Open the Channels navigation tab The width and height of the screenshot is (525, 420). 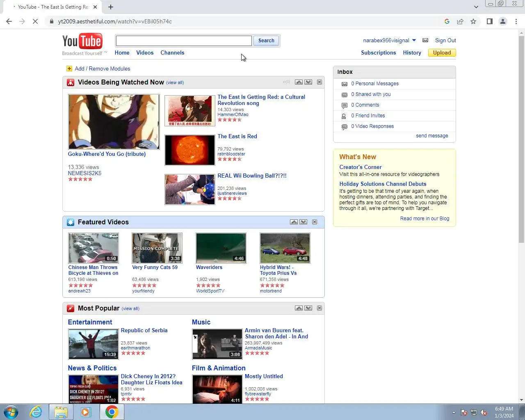point(172,52)
